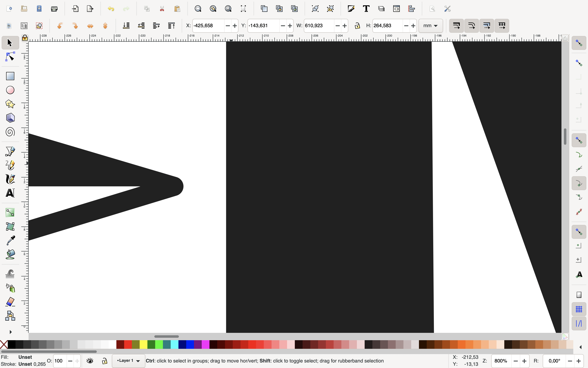
Task: Toggle snap to guides
Action: (579, 323)
